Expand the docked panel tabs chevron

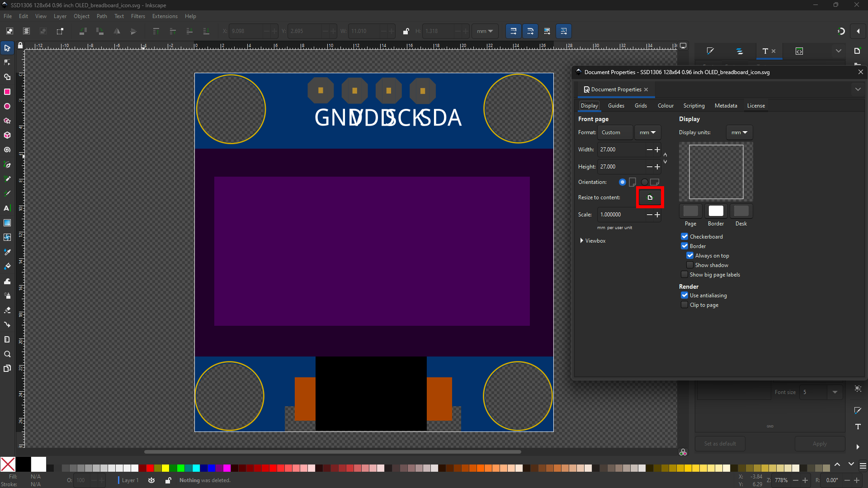point(839,51)
